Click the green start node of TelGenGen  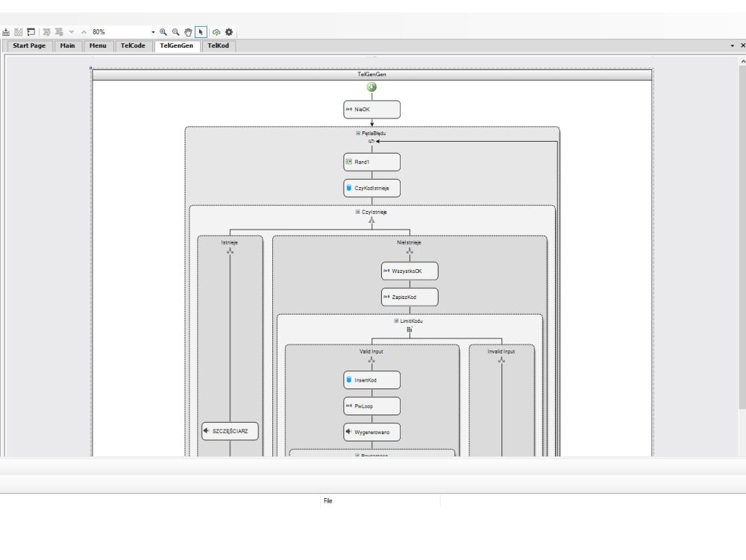(372, 87)
